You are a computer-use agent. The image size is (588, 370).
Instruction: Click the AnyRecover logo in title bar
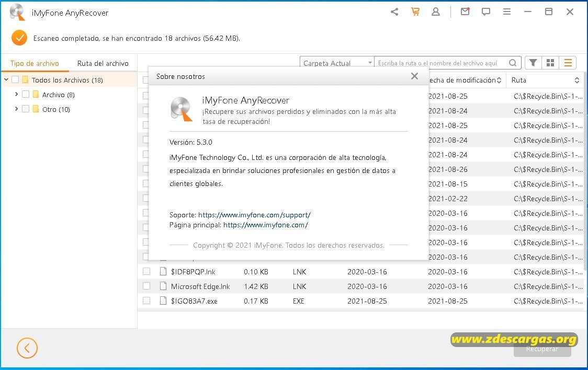(17, 13)
